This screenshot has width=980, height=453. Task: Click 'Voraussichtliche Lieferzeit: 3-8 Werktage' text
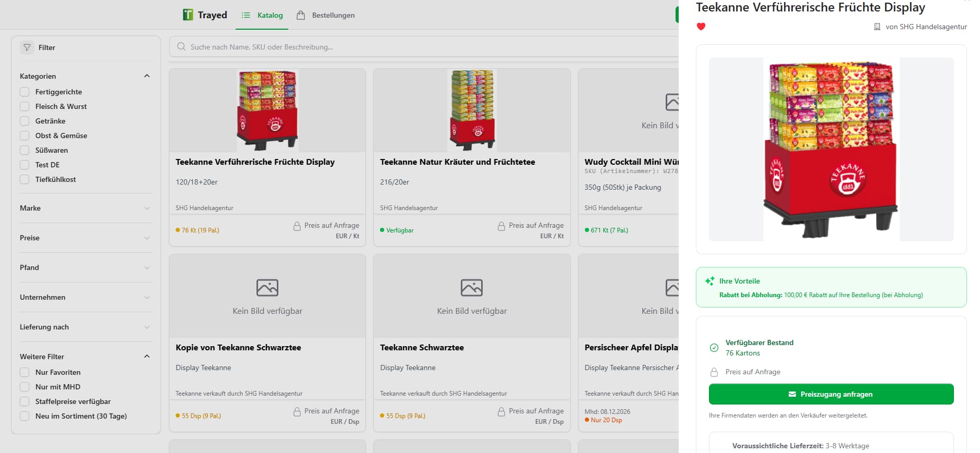point(801,446)
